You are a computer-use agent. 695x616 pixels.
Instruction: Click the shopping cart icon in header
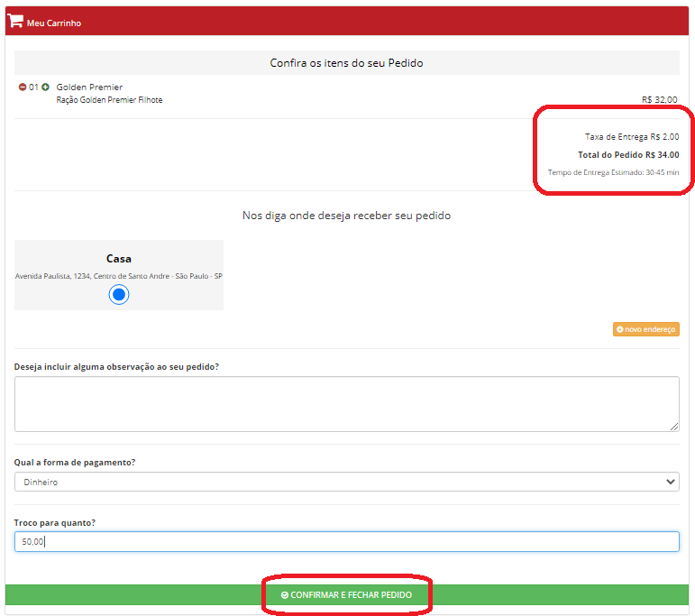(15, 22)
